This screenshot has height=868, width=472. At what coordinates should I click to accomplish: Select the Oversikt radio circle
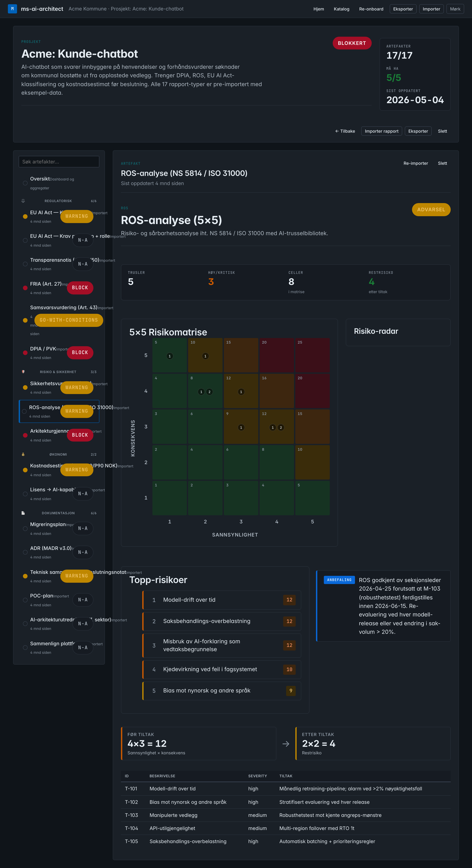click(25, 183)
